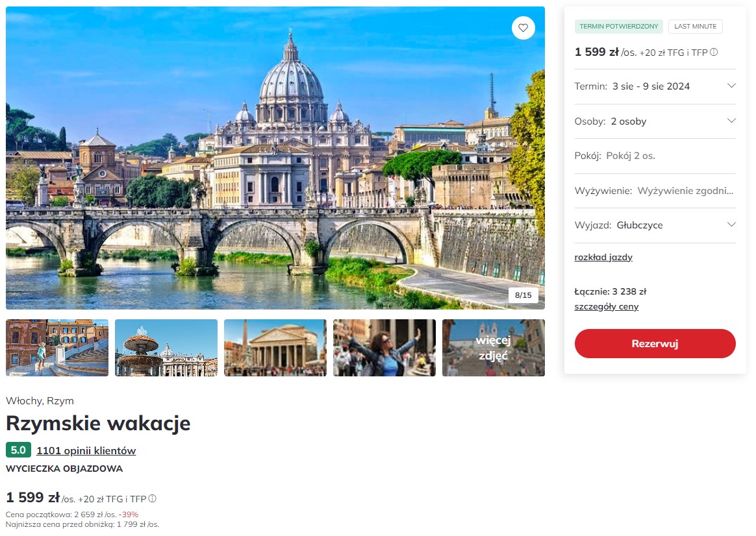
Task: Select the fountain at St. Peter's thumbnail
Action: click(166, 348)
